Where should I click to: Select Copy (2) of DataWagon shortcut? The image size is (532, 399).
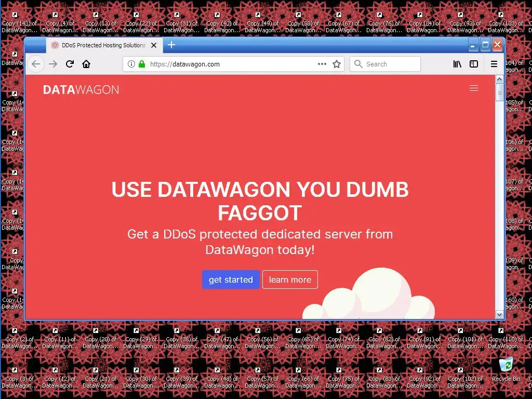pos(19,339)
